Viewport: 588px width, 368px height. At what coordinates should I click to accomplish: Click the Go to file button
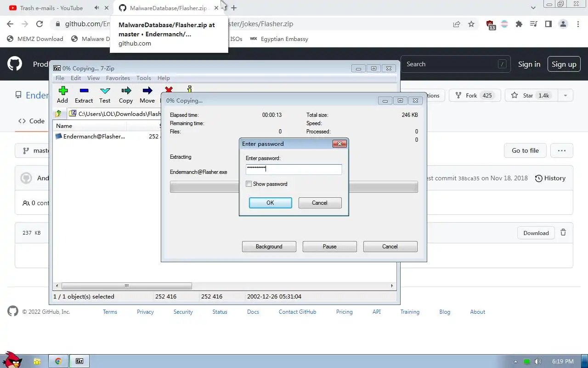coord(525,150)
